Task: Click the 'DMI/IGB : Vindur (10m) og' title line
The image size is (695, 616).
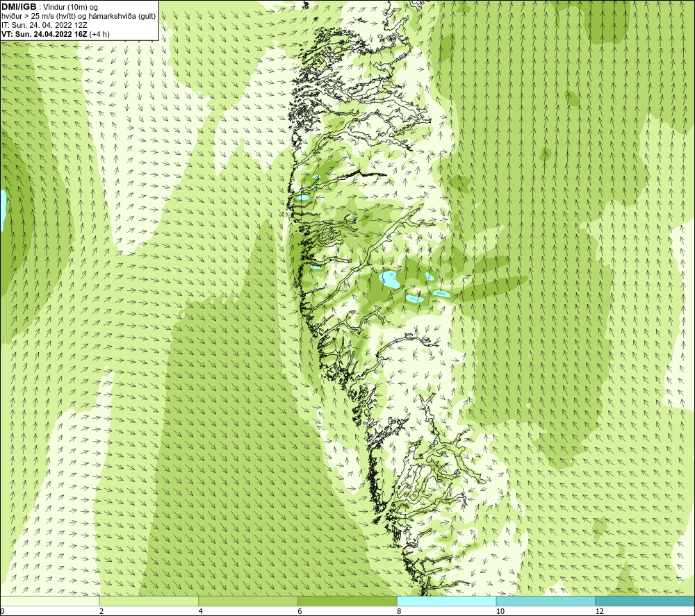Action: click(x=49, y=7)
